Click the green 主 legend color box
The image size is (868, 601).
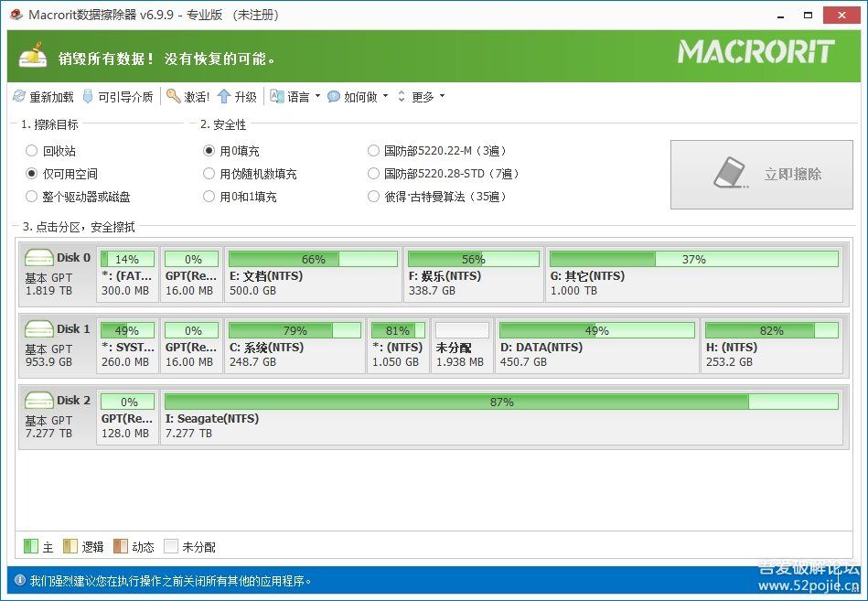pos(30,546)
